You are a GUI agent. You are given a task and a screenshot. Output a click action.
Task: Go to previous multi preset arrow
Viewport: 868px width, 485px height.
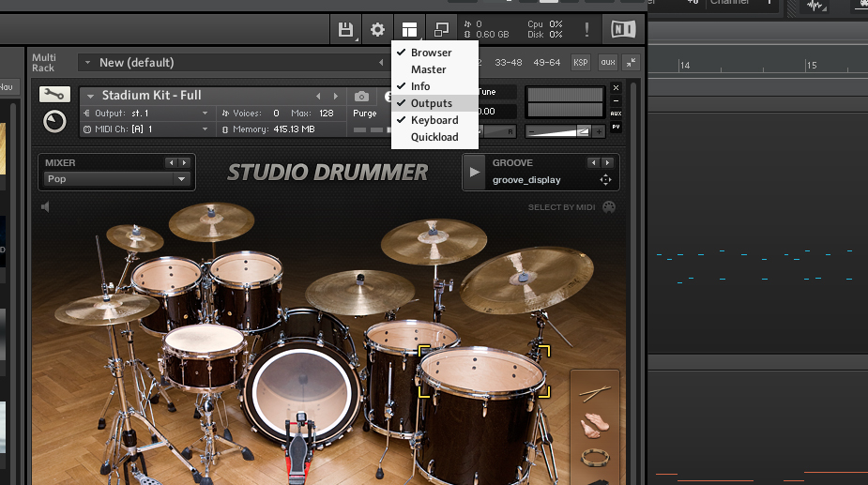click(381, 63)
